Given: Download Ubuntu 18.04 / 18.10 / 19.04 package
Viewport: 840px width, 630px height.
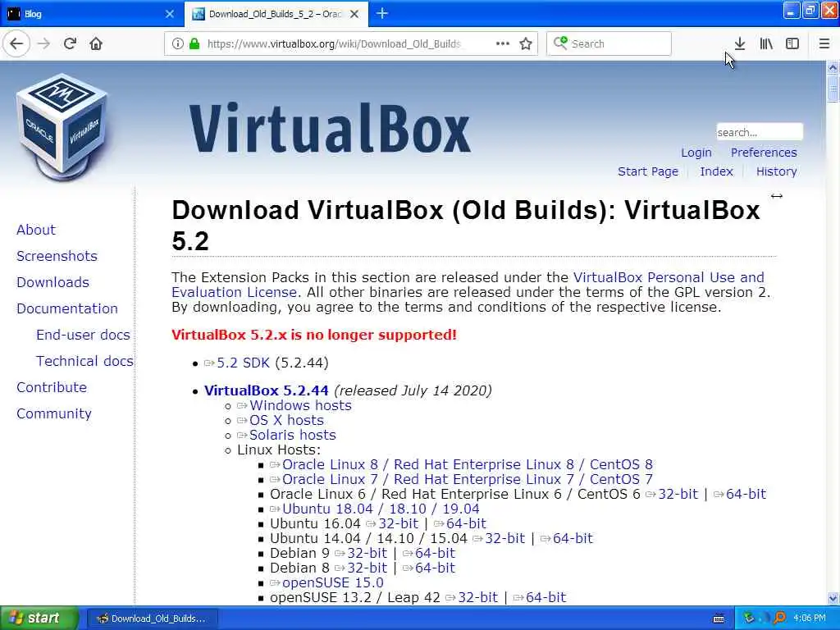Looking at the screenshot, I should (x=381, y=509).
